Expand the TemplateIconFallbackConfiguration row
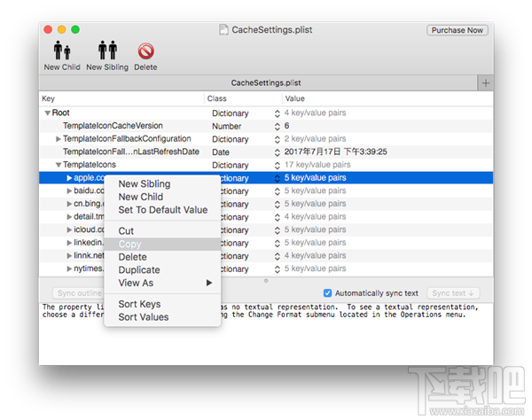532x420 pixels. 59,139
